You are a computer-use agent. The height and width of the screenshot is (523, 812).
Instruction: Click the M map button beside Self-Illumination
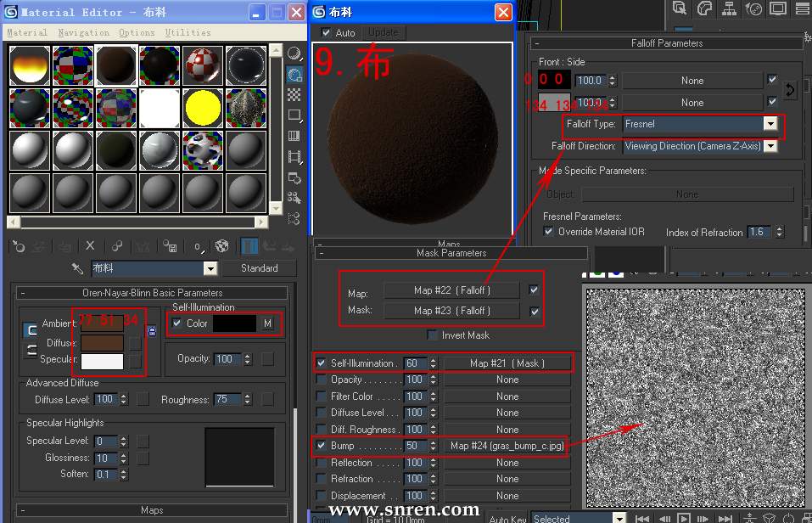[x=268, y=323]
